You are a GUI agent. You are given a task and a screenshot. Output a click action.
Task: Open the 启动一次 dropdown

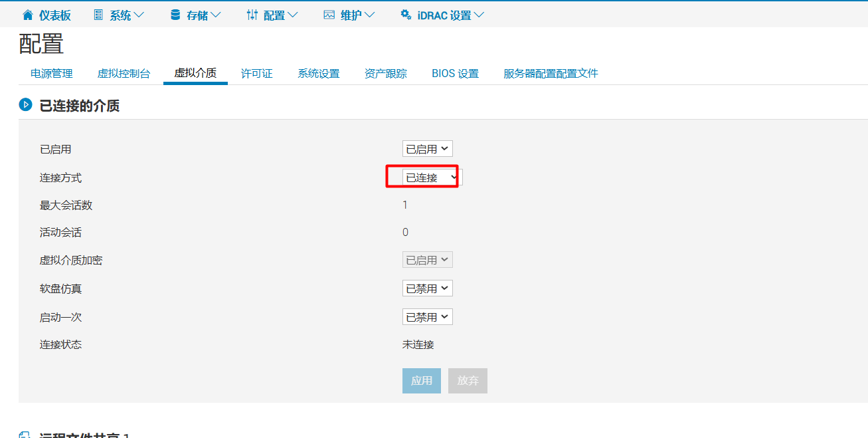(427, 316)
